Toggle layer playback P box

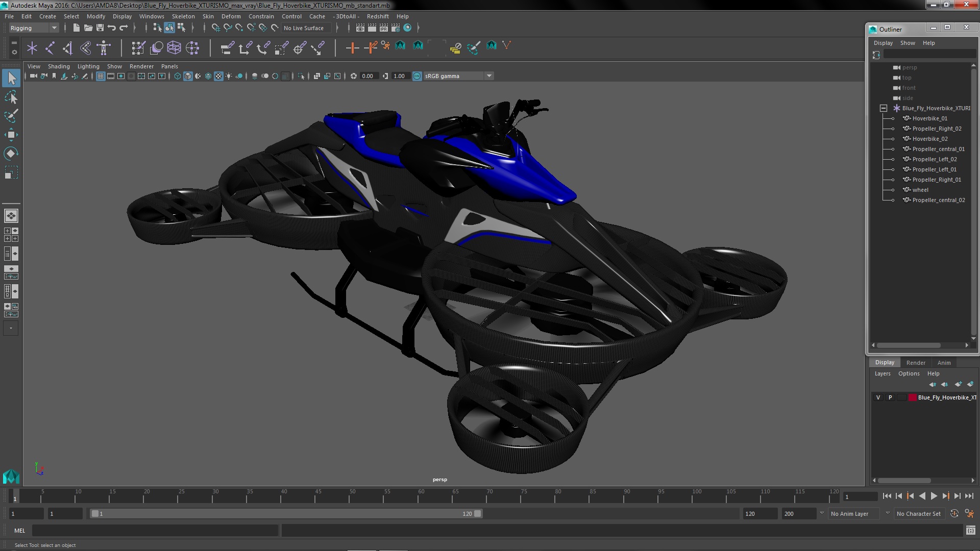[890, 397]
